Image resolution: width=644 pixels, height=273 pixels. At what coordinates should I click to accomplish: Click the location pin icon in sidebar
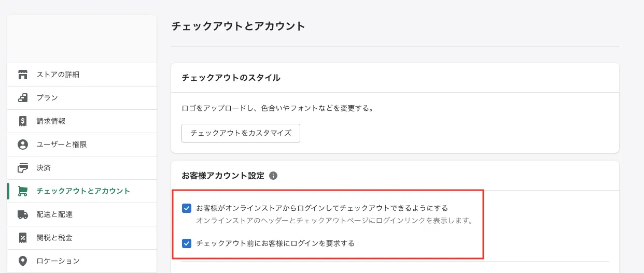point(22,261)
